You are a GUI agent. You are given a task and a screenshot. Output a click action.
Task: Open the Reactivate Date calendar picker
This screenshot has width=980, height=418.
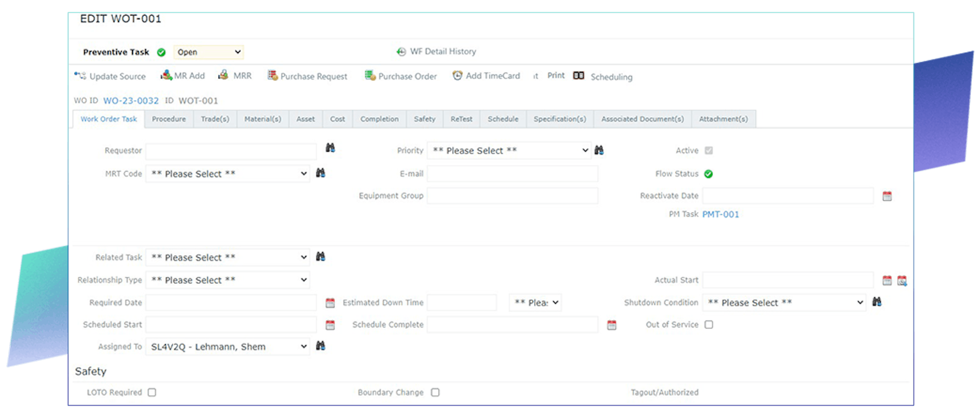888,195
